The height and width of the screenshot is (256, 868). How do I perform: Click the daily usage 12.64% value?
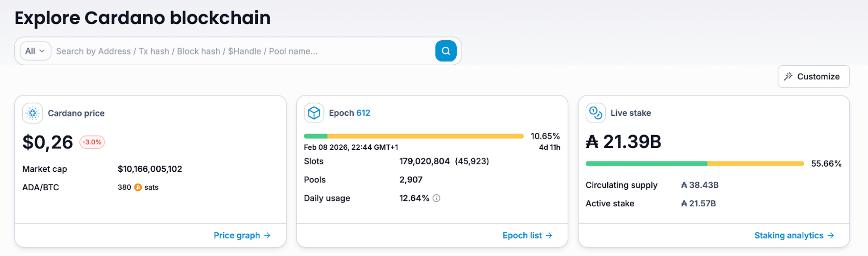click(x=414, y=198)
